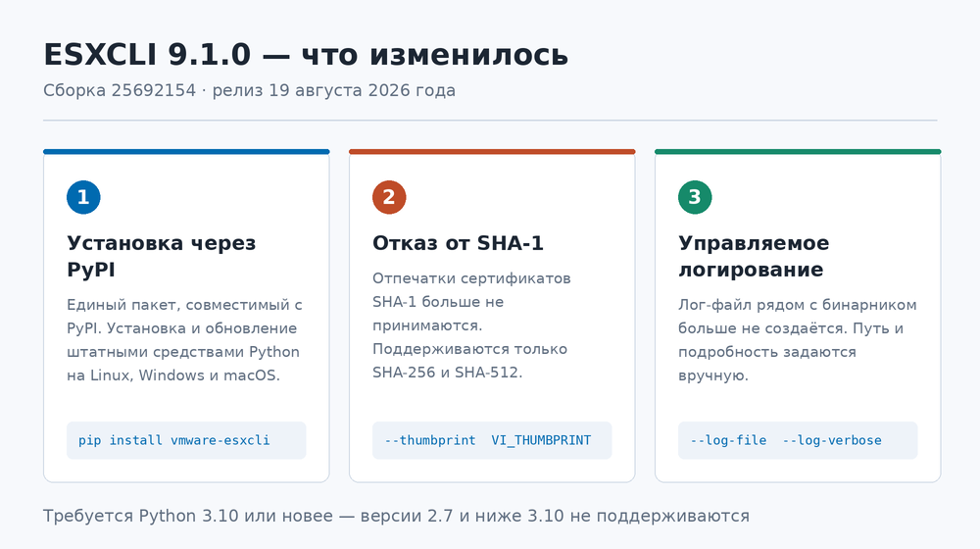The width and height of the screenshot is (980, 549).
Task: Click the blue number 1 badge
Action: tap(83, 197)
